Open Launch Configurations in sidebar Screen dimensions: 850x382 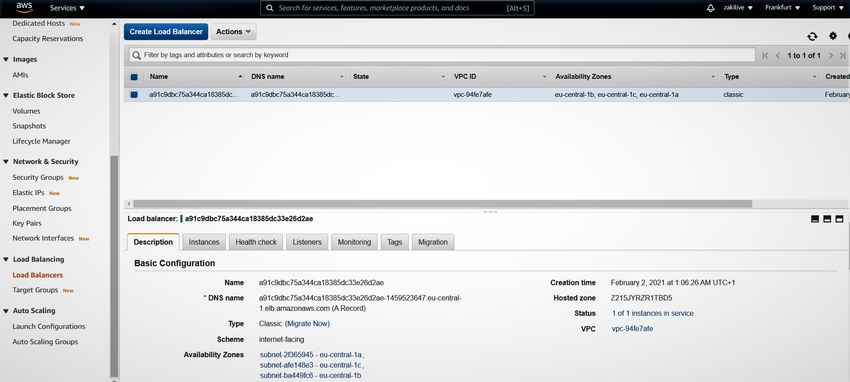pyautogui.click(x=49, y=327)
